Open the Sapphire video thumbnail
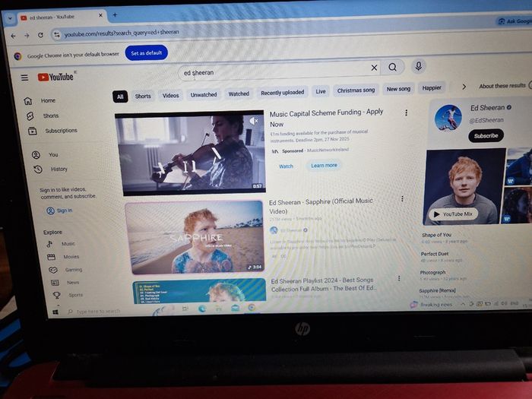532x399 pixels. (195, 237)
